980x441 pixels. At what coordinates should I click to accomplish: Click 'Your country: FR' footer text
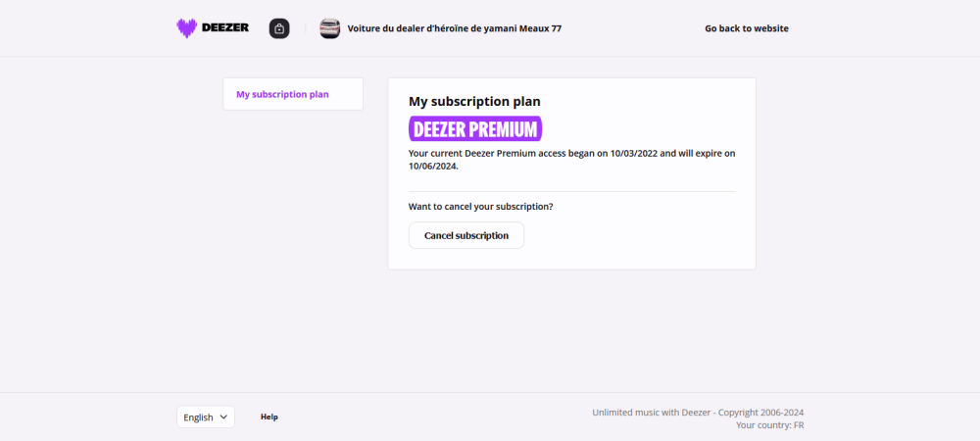769,425
